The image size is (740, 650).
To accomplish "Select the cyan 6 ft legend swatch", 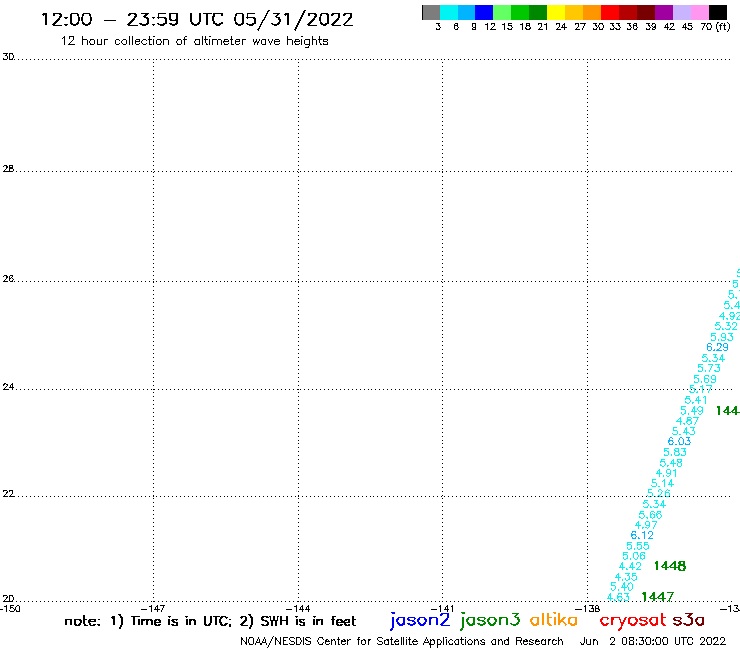I will click(x=449, y=13).
